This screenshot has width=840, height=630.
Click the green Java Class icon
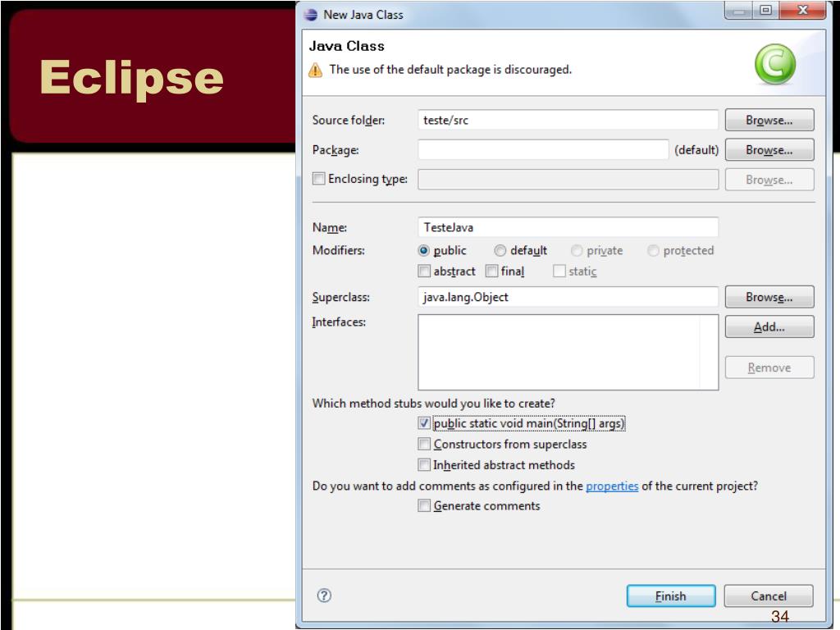pyautogui.click(x=774, y=64)
